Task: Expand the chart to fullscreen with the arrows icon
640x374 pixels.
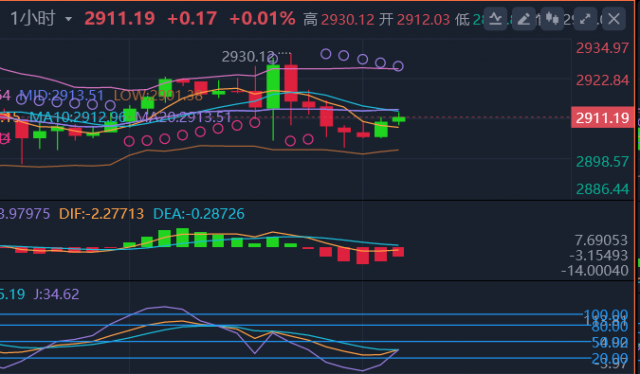Action: pyautogui.click(x=585, y=19)
